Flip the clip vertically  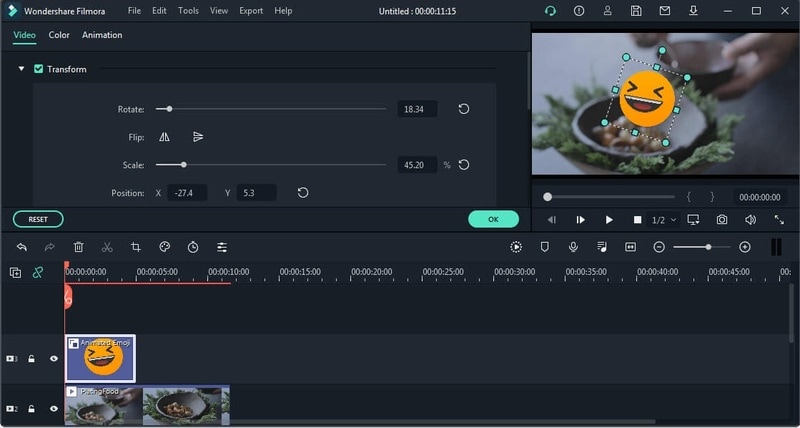pyautogui.click(x=198, y=137)
